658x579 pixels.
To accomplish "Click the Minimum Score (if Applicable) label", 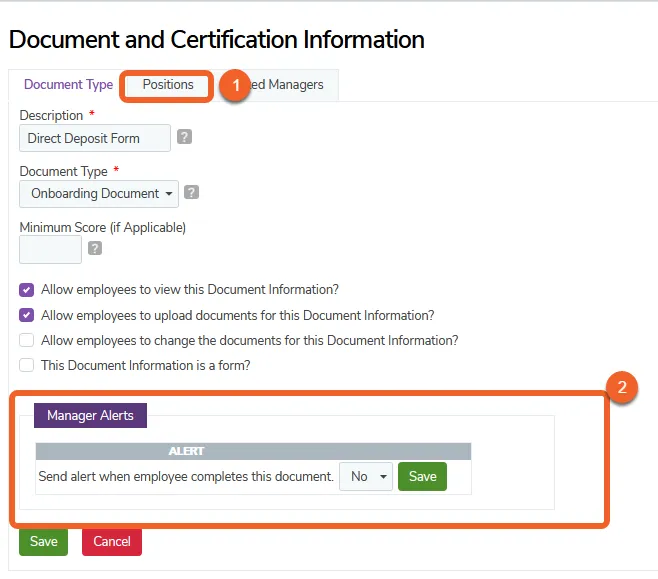I will (102, 227).
